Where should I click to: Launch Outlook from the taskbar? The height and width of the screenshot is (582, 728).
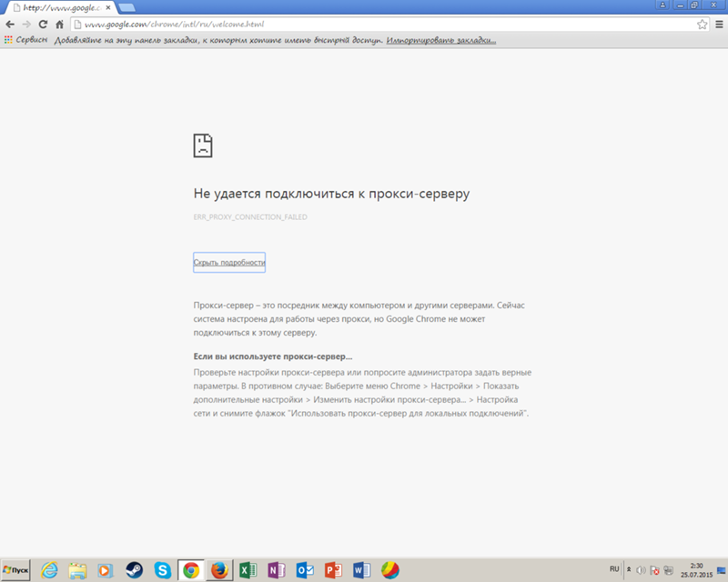[x=305, y=570]
